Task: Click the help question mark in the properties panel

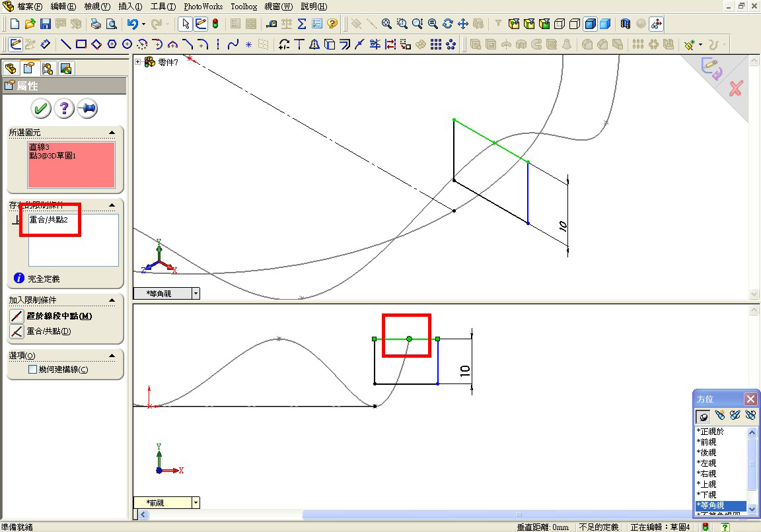Action: coord(63,109)
